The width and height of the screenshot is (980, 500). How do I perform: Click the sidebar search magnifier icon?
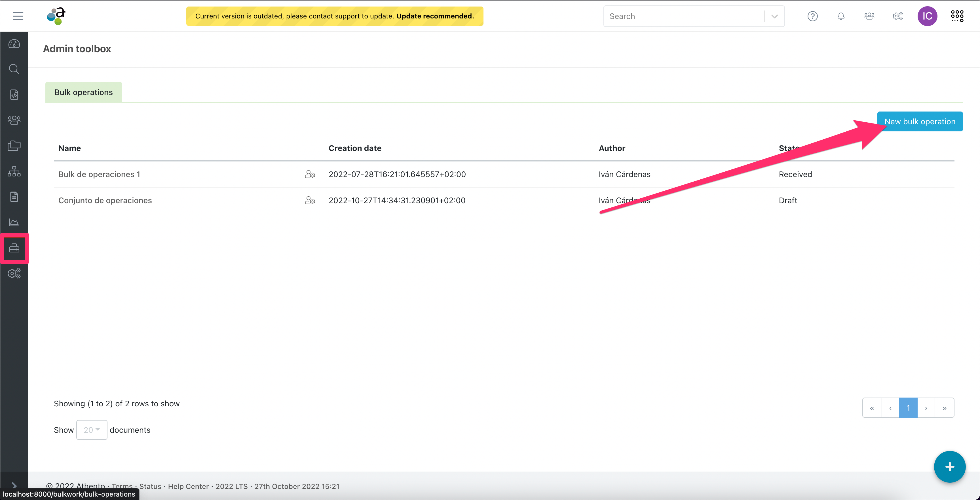click(14, 69)
